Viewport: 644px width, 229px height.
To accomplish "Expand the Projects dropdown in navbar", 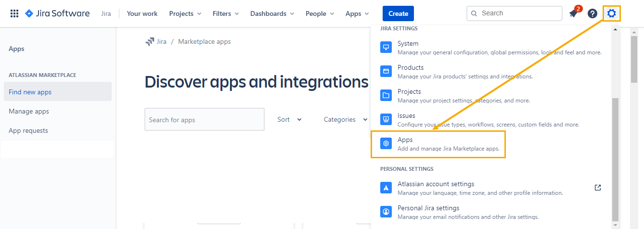I will point(185,13).
